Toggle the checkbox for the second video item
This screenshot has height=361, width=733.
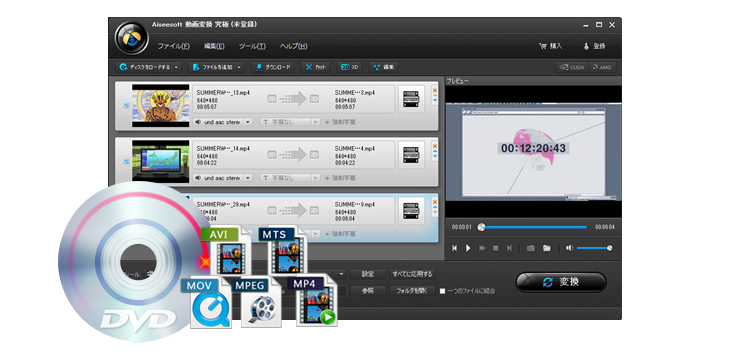click(126, 162)
